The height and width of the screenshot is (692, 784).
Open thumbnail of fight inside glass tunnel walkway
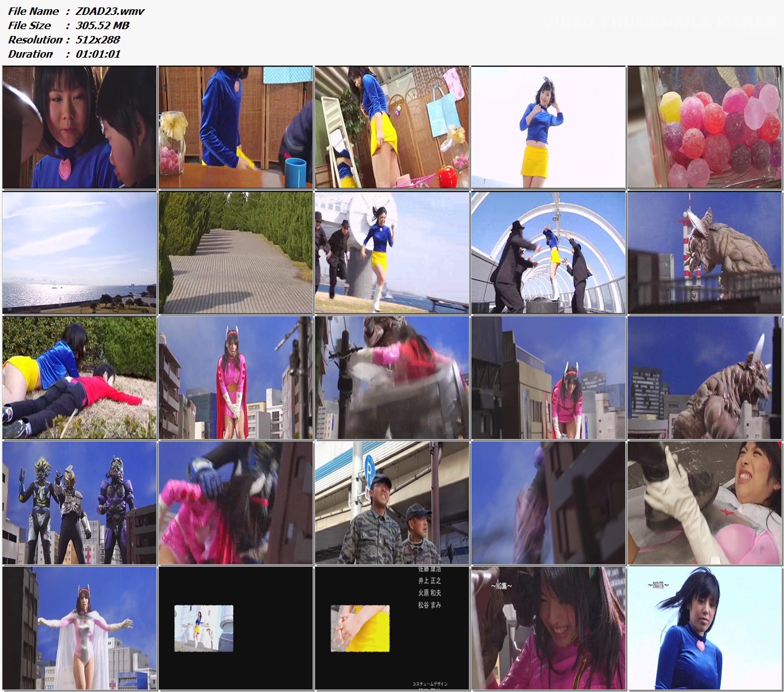548,252
